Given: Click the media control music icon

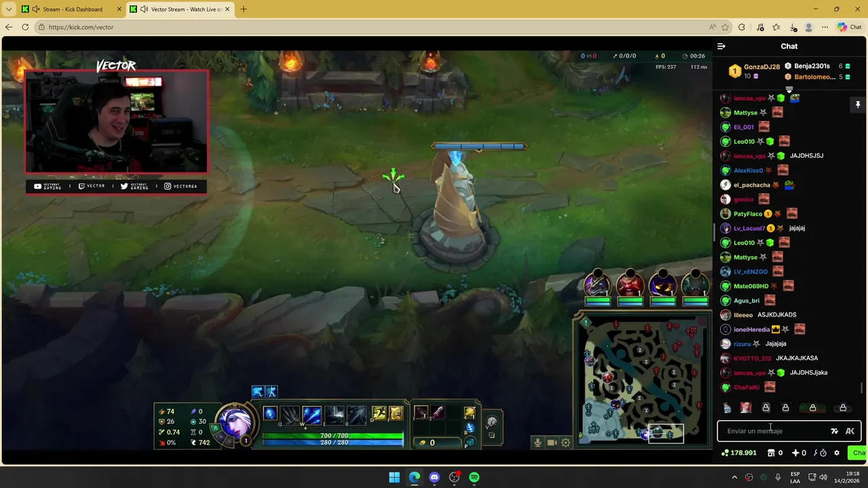Looking at the screenshot, I should pos(760,27).
